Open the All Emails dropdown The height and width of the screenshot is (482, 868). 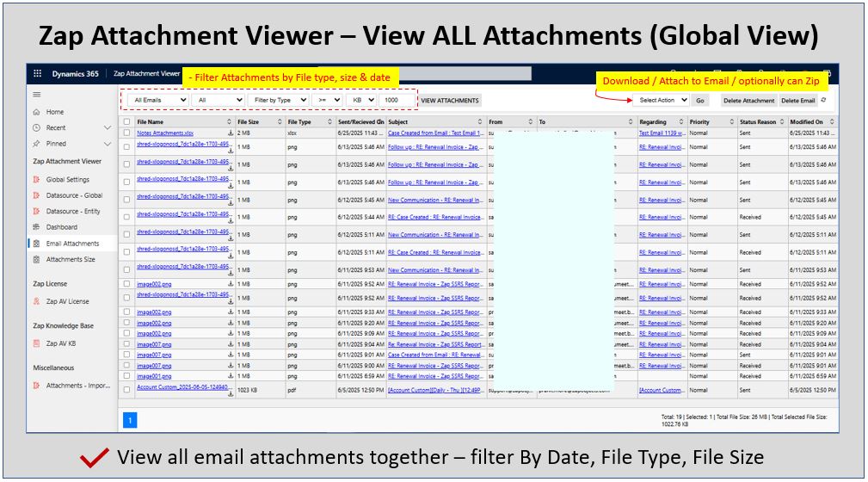point(158,101)
